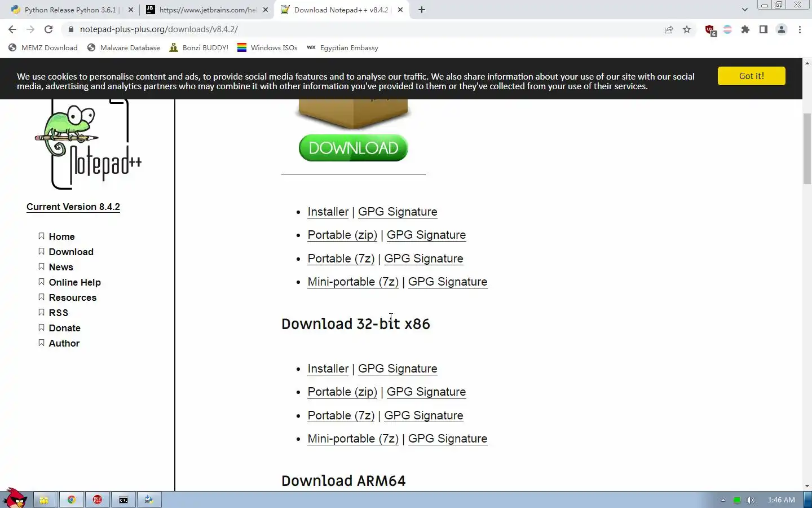
Task: Download the 32-bit x86 Installer
Action: pos(328,369)
